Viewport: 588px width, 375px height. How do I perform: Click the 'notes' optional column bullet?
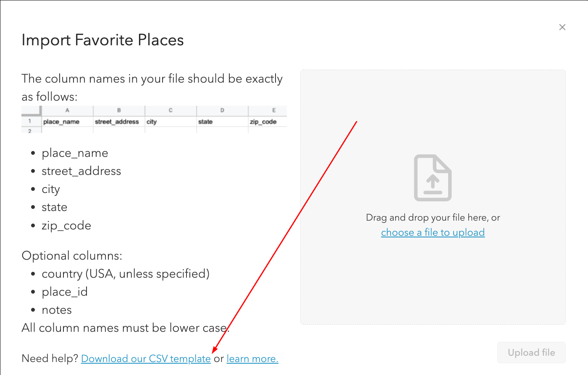click(57, 310)
